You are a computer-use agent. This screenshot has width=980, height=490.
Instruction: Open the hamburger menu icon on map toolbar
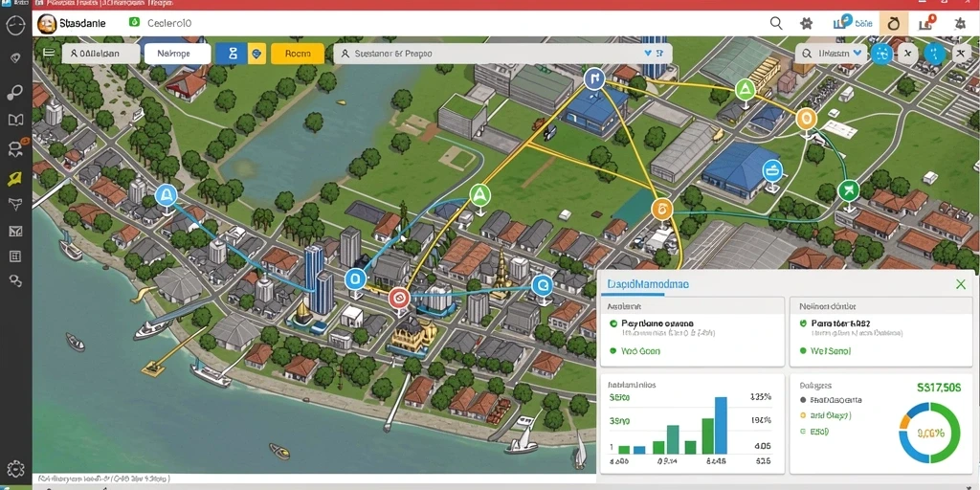coord(50,54)
